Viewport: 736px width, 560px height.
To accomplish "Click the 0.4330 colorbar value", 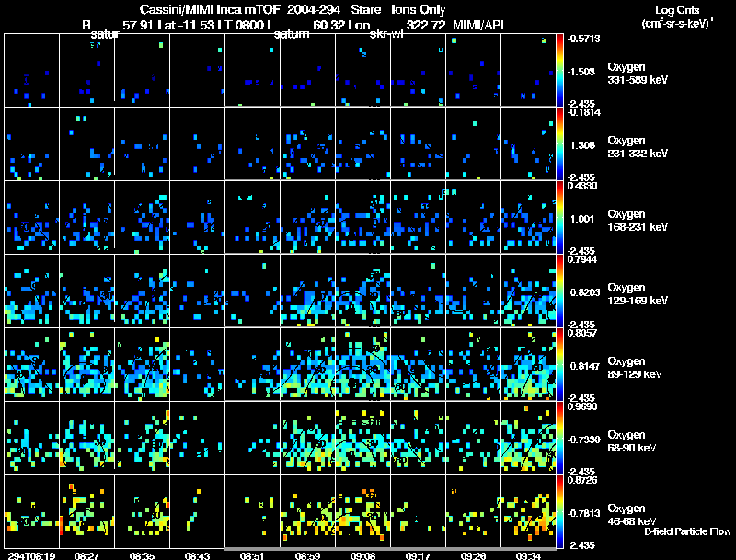I will point(582,186).
